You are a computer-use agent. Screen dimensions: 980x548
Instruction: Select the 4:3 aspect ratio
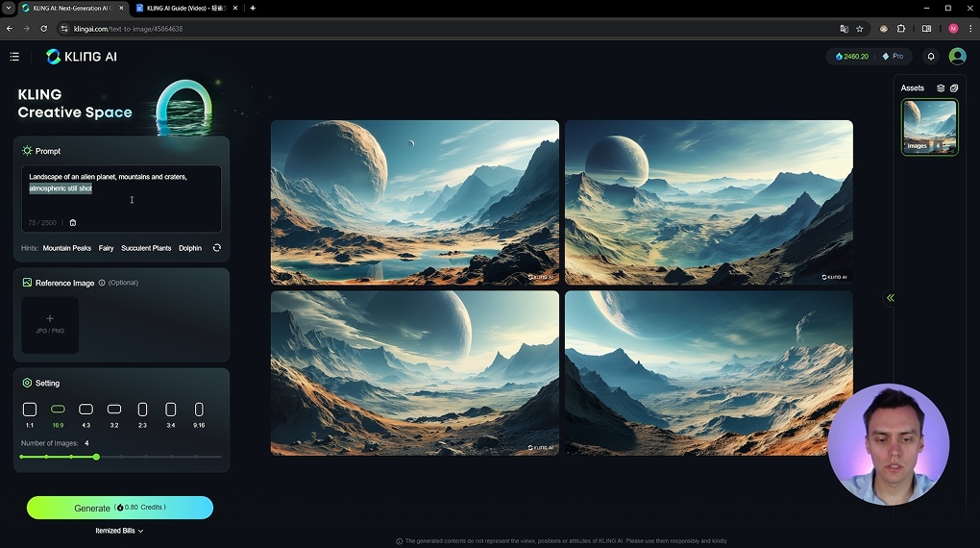pos(86,410)
